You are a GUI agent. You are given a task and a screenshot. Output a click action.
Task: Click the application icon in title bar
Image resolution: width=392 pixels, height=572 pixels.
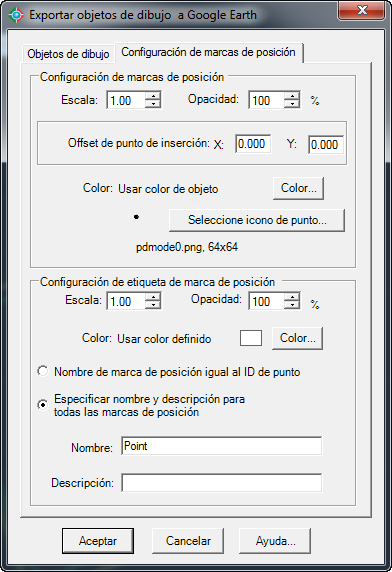[x=16, y=15]
